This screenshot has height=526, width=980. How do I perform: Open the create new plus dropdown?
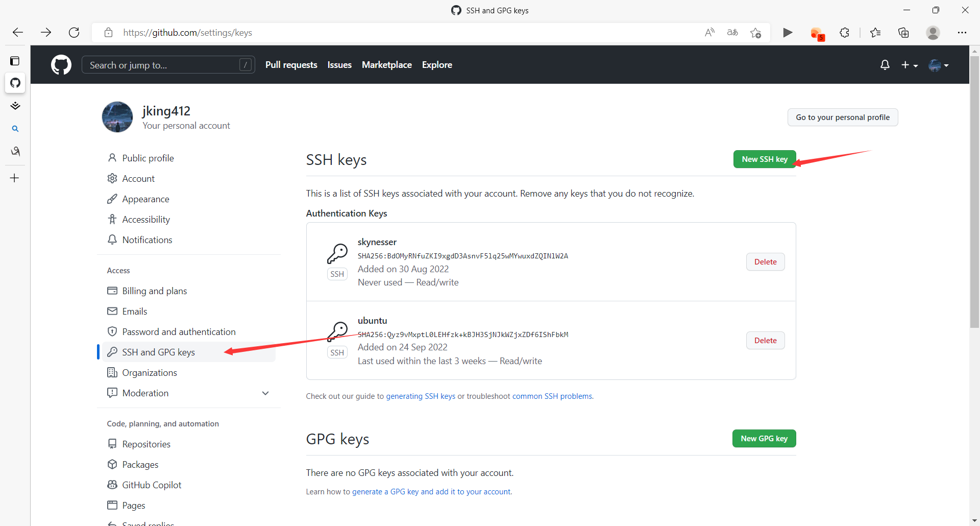tap(910, 65)
